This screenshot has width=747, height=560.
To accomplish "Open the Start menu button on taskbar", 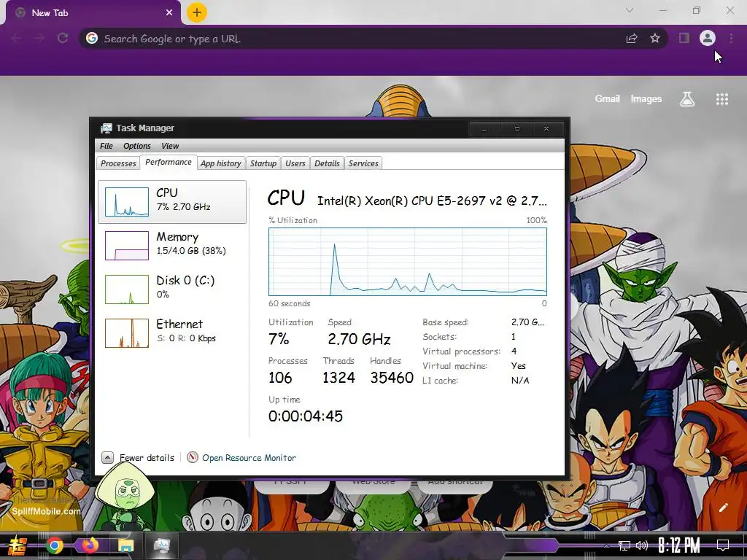I will 18,545.
